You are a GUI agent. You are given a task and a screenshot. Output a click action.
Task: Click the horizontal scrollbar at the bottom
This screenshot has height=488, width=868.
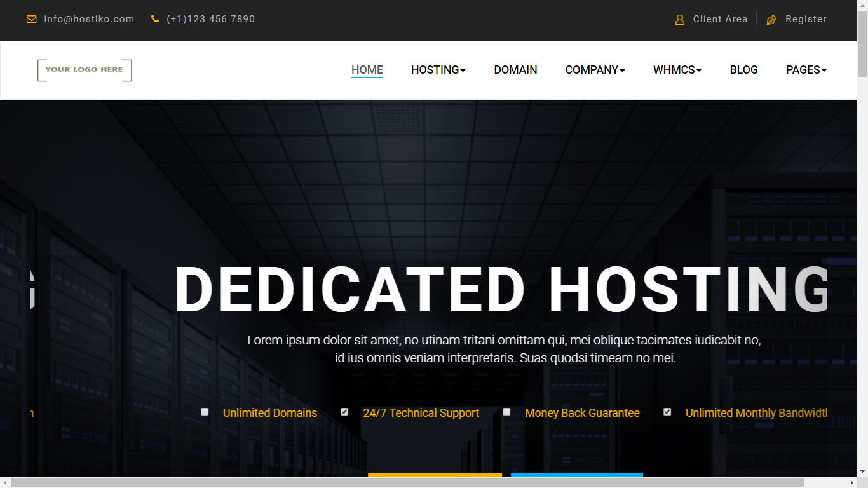coord(407,483)
